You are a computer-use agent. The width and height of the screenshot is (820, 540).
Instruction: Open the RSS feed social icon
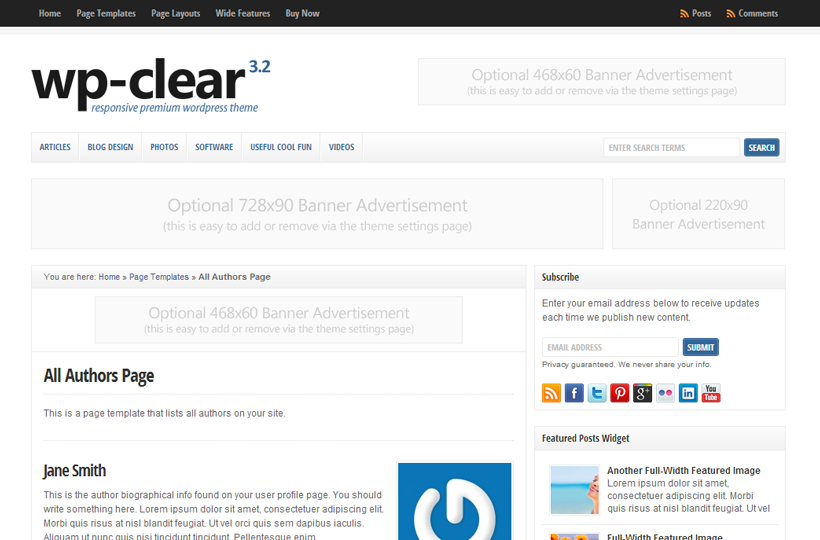click(x=551, y=393)
